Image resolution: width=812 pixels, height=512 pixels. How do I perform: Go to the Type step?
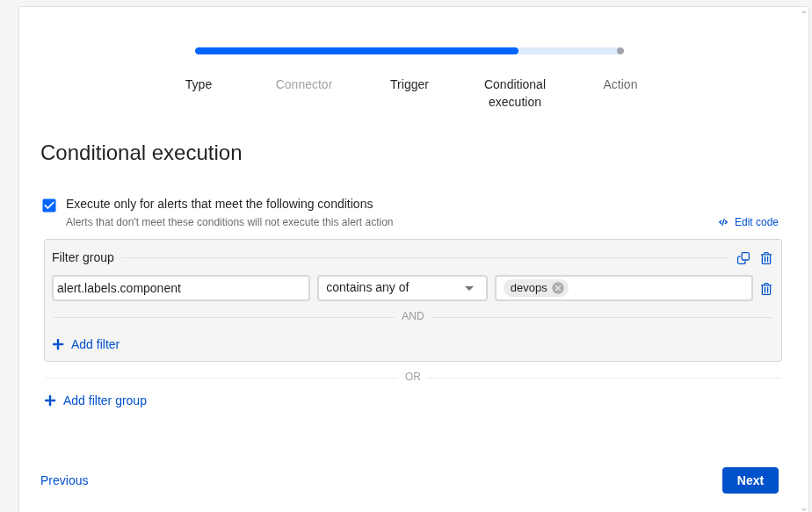(199, 84)
